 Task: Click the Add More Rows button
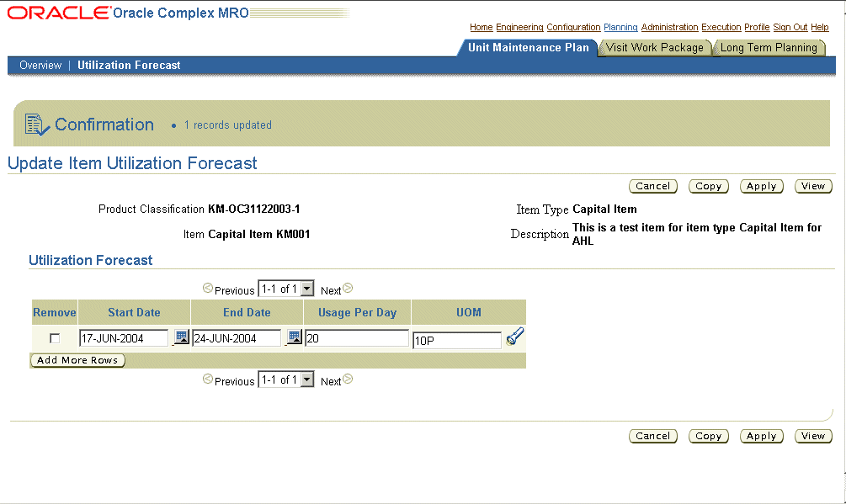(x=77, y=360)
